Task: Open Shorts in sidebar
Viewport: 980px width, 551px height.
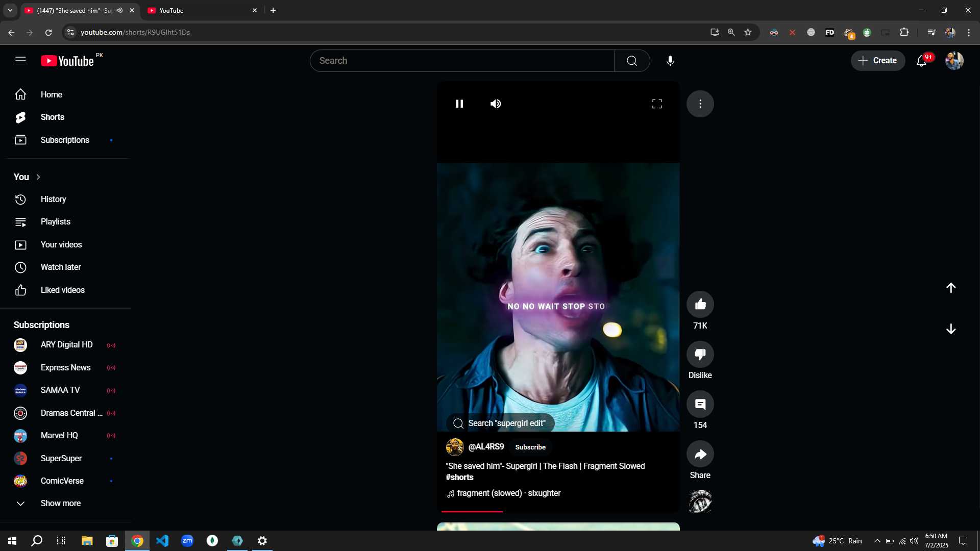Action: [x=65, y=117]
